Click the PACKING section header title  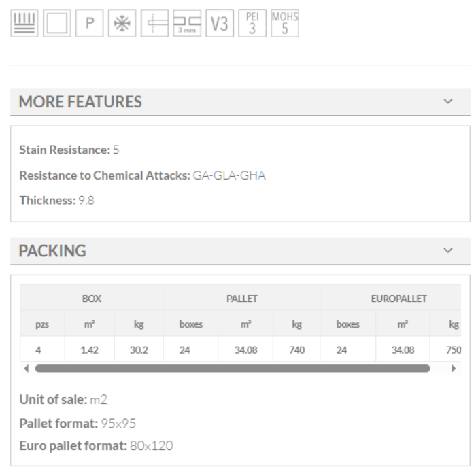pyautogui.click(x=52, y=251)
